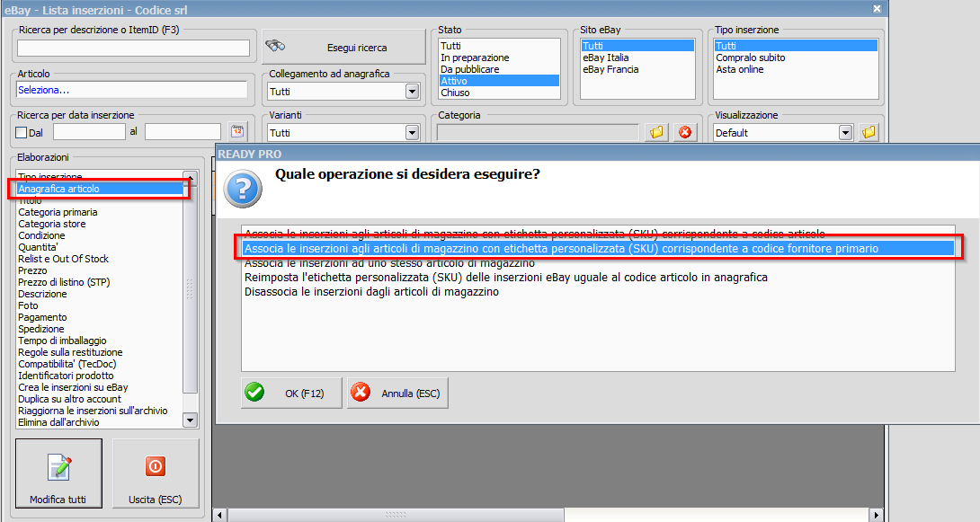Click the Modifica tutti pencil icon
This screenshot has width=980, height=522.
[x=59, y=466]
